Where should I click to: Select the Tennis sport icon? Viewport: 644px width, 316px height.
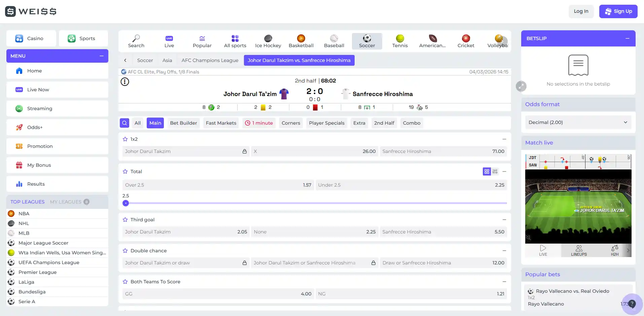400,41
